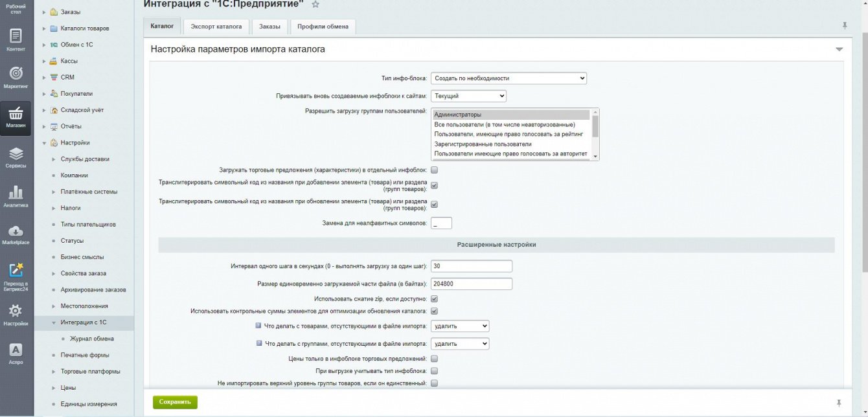Toggle Использовать контрольные суммы элементов checkbox
Image resolution: width=868 pixels, height=417 pixels.
[x=435, y=311]
